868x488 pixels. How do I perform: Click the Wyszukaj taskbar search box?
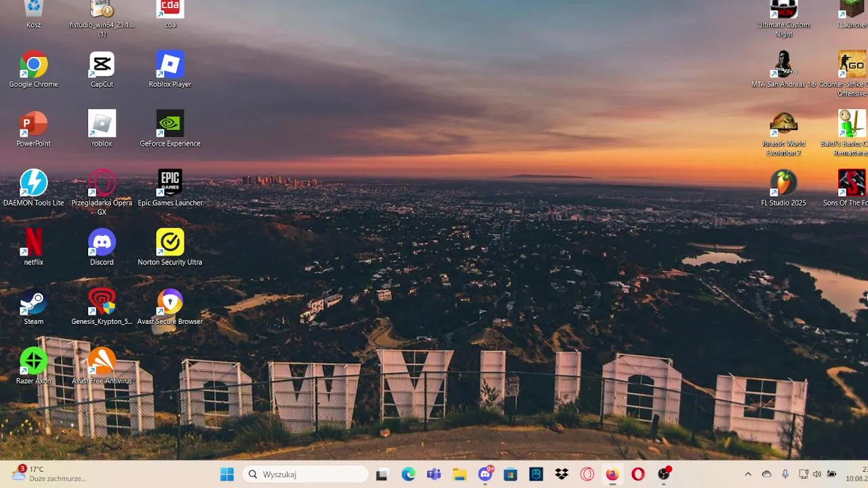(305, 474)
